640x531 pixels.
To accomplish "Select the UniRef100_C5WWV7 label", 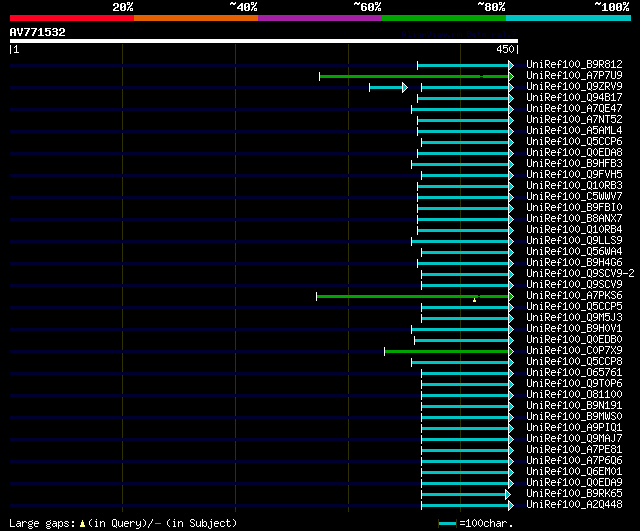I will 574,196.
